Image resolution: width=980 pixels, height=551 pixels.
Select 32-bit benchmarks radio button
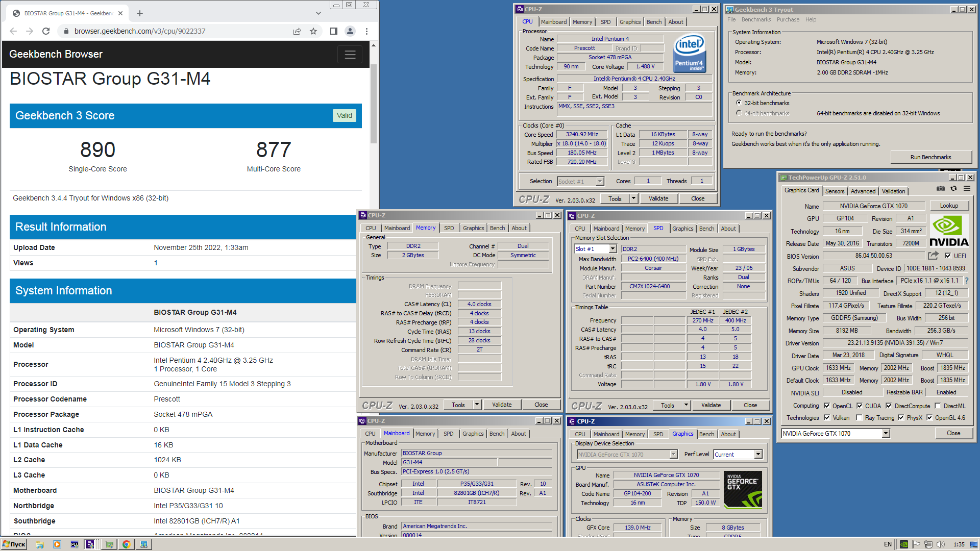point(739,103)
